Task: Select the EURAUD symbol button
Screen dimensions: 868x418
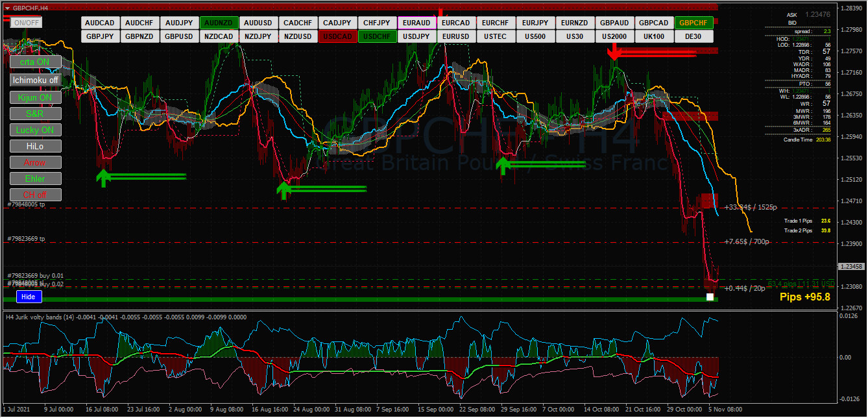Action: (416, 23)
